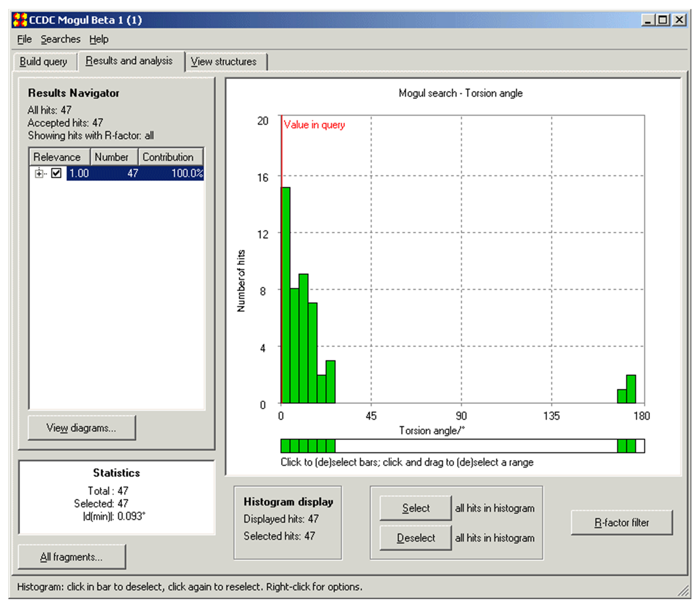Viewport: 700px width, 607px height.
Task: Open the Searches menu
Action: (x=60, y=39)
